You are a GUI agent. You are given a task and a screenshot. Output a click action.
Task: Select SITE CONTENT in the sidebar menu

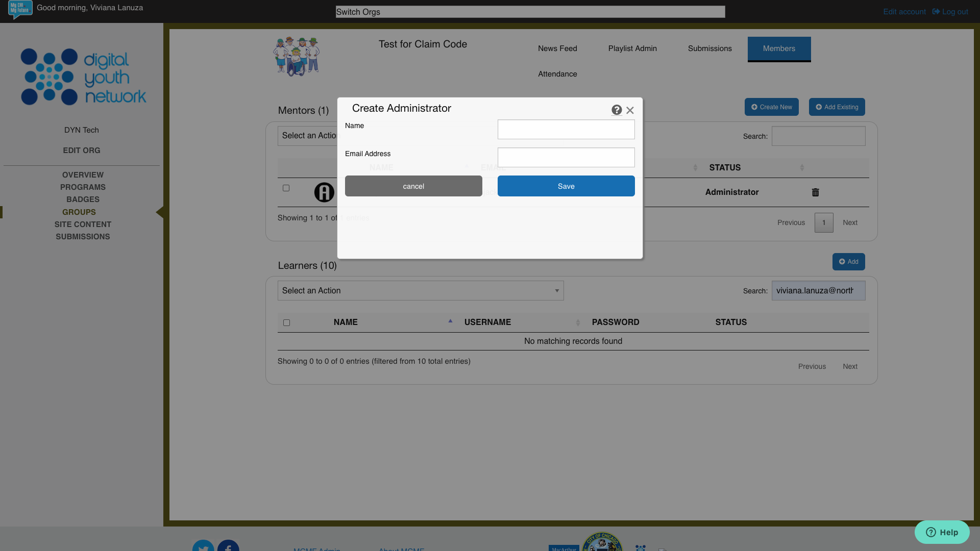(x=83, y=224)
